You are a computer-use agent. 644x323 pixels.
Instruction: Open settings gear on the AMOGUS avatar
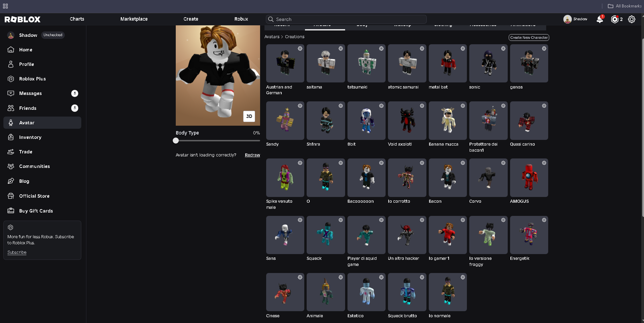(544, 163)
